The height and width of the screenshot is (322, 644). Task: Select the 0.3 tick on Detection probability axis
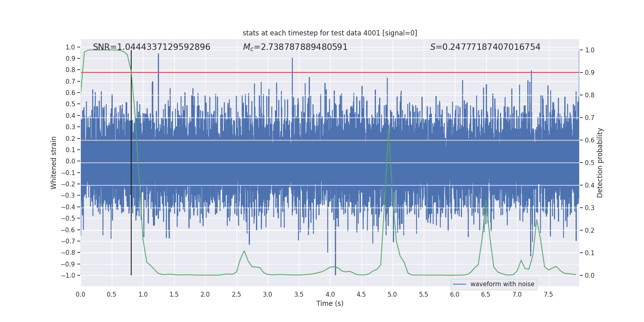[x=590, y=208]
